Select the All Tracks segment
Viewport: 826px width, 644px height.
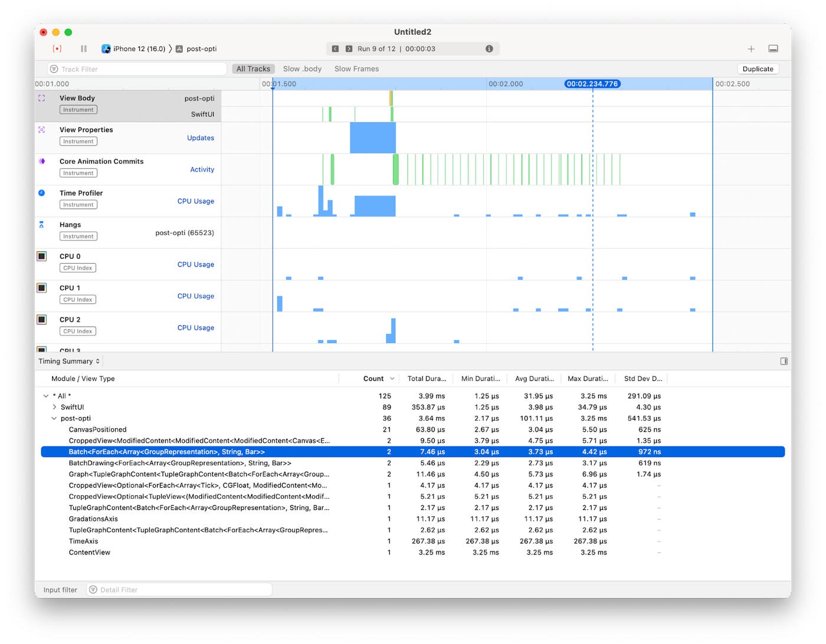tap(253, 68)
